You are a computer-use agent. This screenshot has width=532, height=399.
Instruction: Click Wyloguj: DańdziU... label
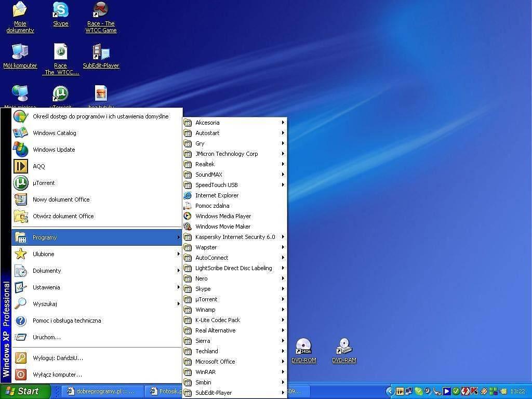(58, 358)
